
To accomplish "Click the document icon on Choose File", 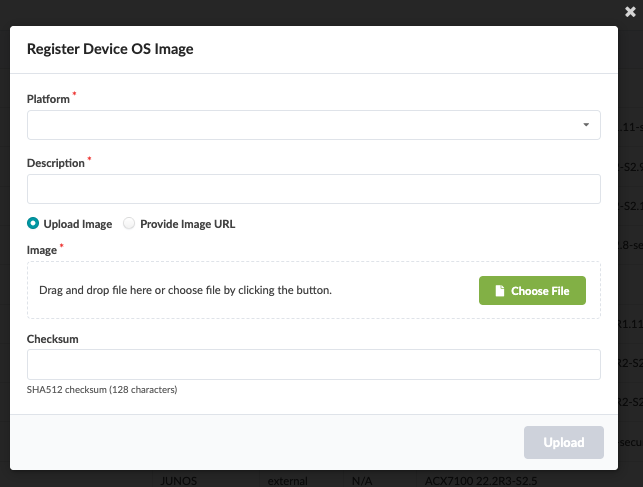I will [500, 291].
